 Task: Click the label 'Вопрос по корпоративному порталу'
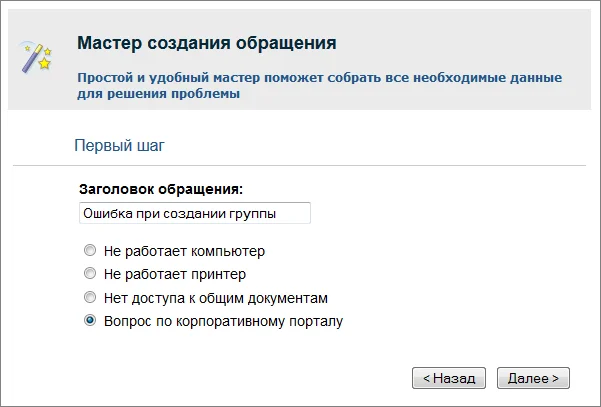(x=223, y=321)
